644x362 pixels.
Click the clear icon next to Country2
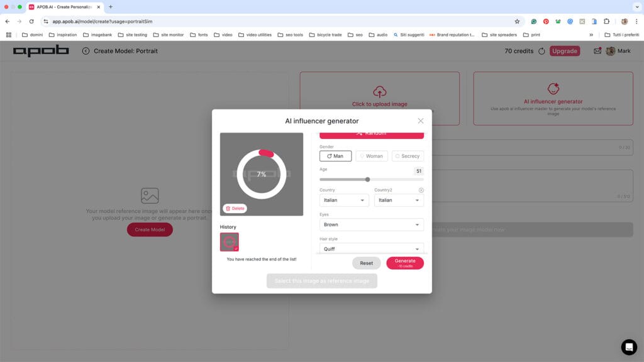pos(421,190)
